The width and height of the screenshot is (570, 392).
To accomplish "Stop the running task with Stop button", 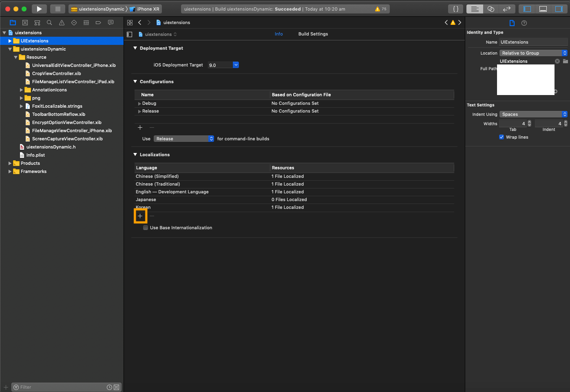I will tap(57, 9).
